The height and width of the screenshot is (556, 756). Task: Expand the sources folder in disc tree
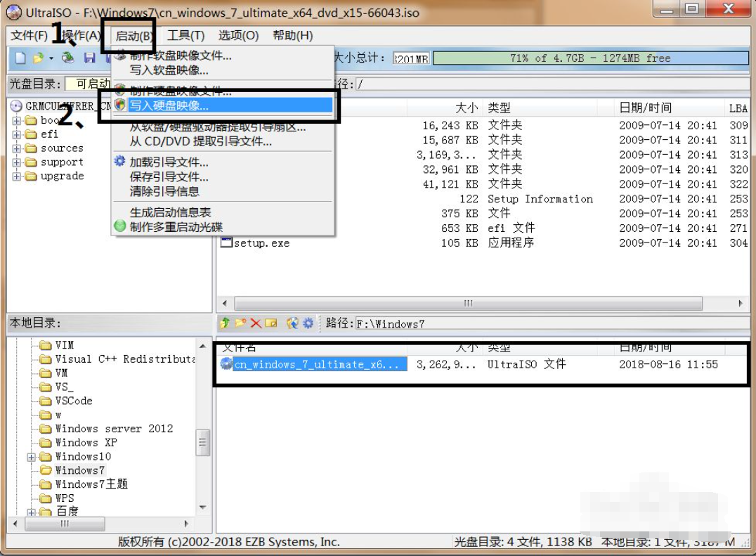(x=16, y=148)
